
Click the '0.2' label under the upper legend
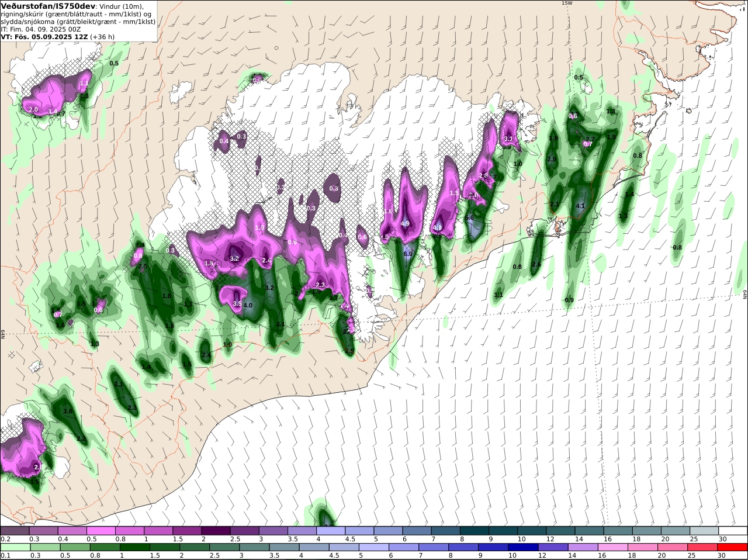5,539
